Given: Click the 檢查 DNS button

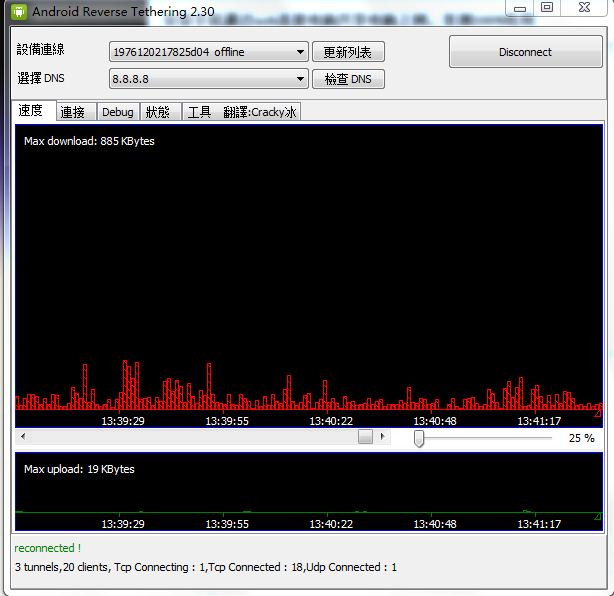Looking at the screenshot, I should click(x=348, y=79).
